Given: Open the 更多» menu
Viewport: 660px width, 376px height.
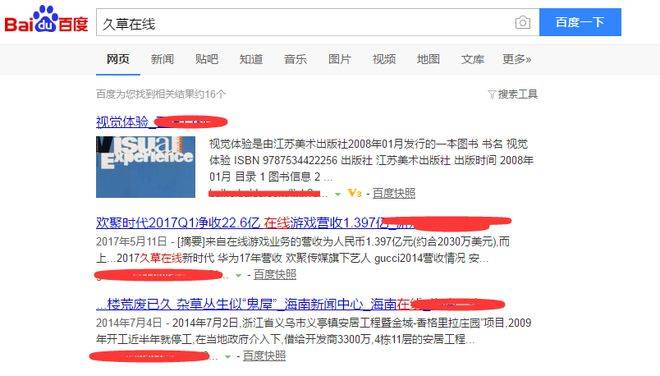Looking at the screenshot, I should [x=516, y=59].
